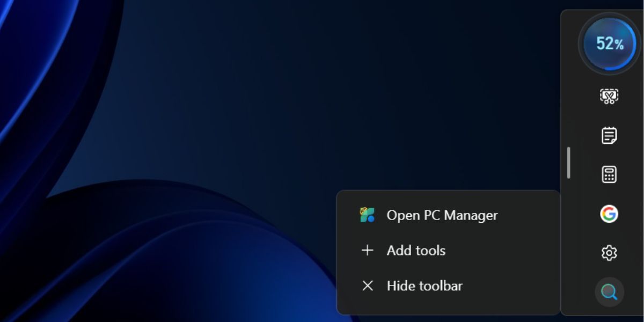Viewport: 644px width, 322px height.
Task: Click the gear icon to configure the toolbar
Action: coord(609,252)
